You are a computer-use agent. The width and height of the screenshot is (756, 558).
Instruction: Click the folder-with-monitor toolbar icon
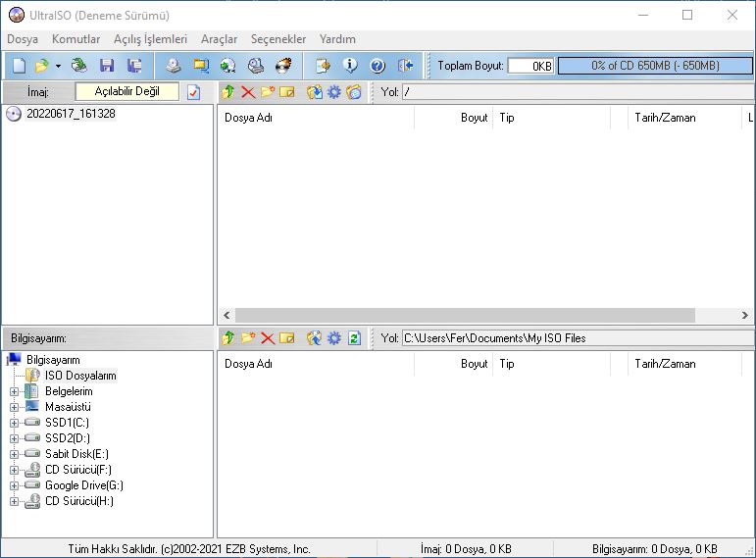click(x=201, y=66)
